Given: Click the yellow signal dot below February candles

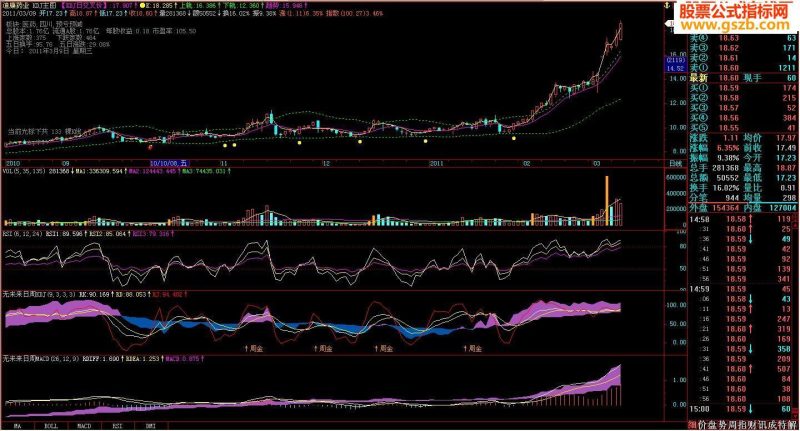Looking at the screenshot, I should click(513, 138).
